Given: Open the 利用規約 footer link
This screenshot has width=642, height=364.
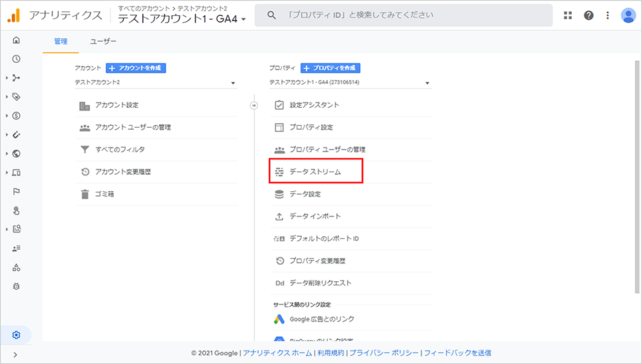Looking at the screenshot, I should coord(331,353).
